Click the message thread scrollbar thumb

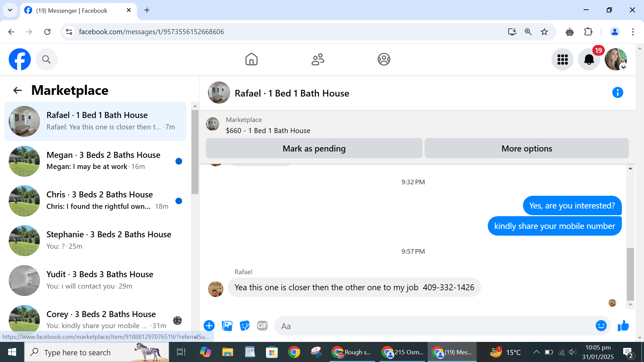[630, 274]
